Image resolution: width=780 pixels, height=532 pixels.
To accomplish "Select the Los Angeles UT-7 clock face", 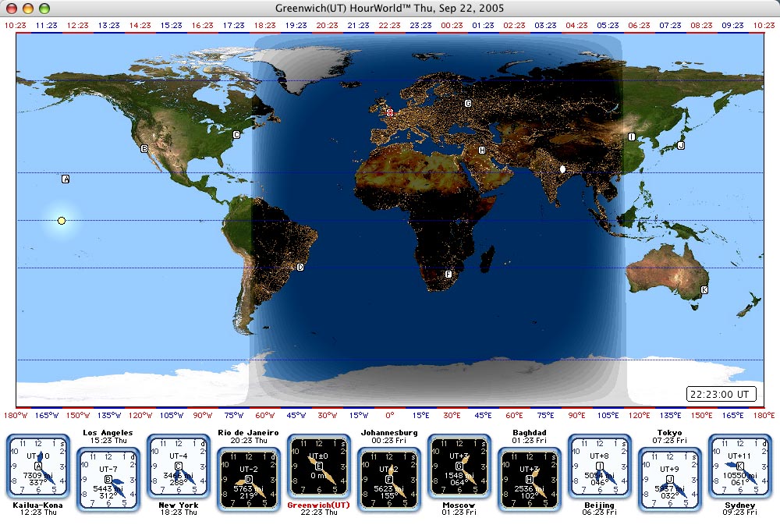I will pos(108,479).
